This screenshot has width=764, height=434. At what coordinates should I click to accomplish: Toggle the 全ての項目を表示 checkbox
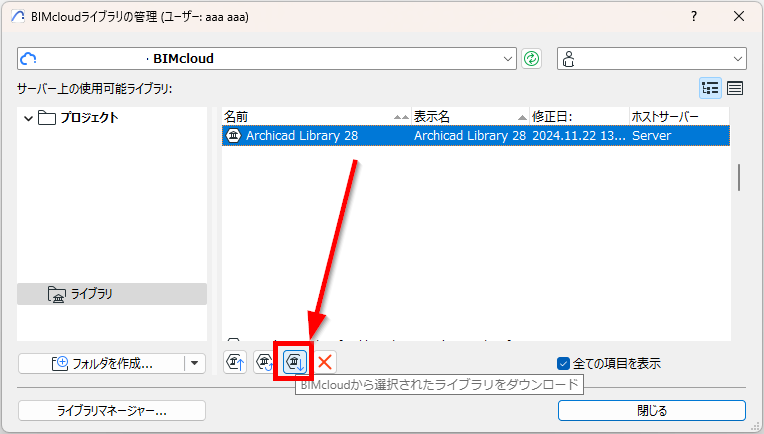(x=563, y=363)
